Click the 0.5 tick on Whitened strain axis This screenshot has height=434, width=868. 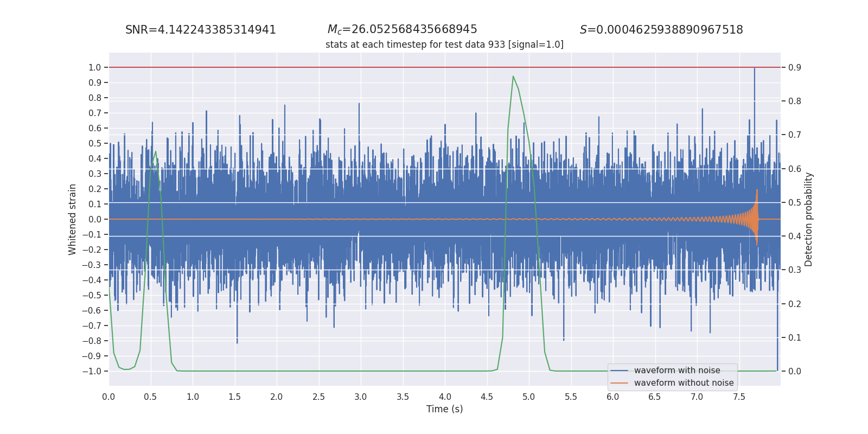click(95, 143)
